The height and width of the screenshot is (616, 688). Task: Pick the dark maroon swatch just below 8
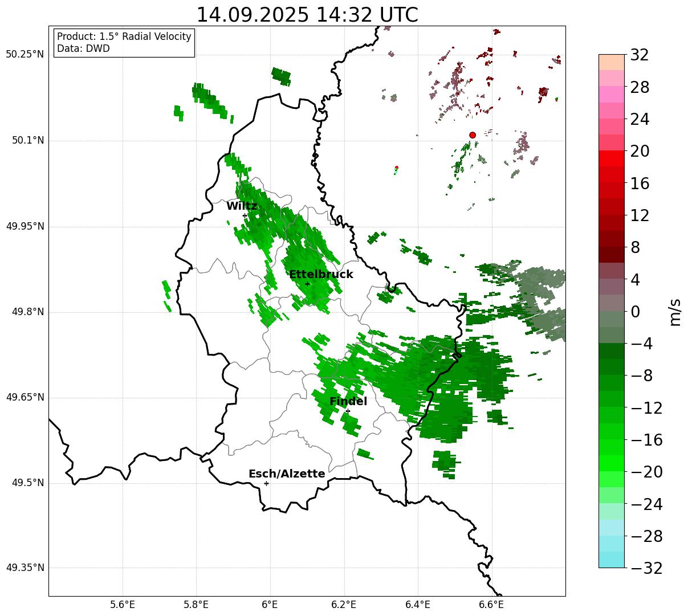click(x=612, y=255)
